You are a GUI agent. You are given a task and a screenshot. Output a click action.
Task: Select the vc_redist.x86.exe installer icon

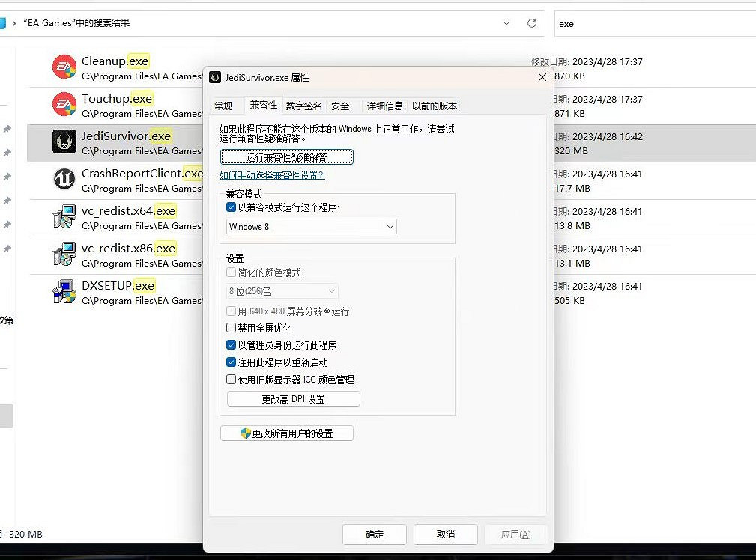[64, 255]
